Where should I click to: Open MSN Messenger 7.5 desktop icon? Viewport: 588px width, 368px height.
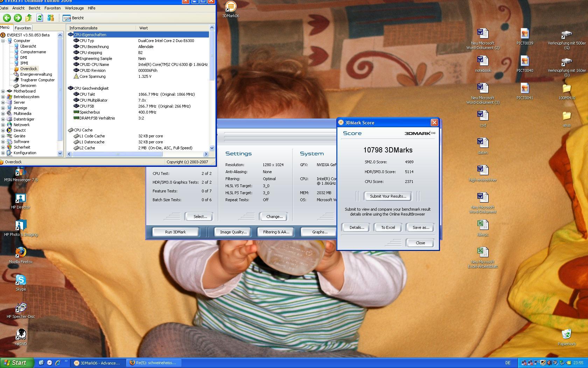point(21,175)
